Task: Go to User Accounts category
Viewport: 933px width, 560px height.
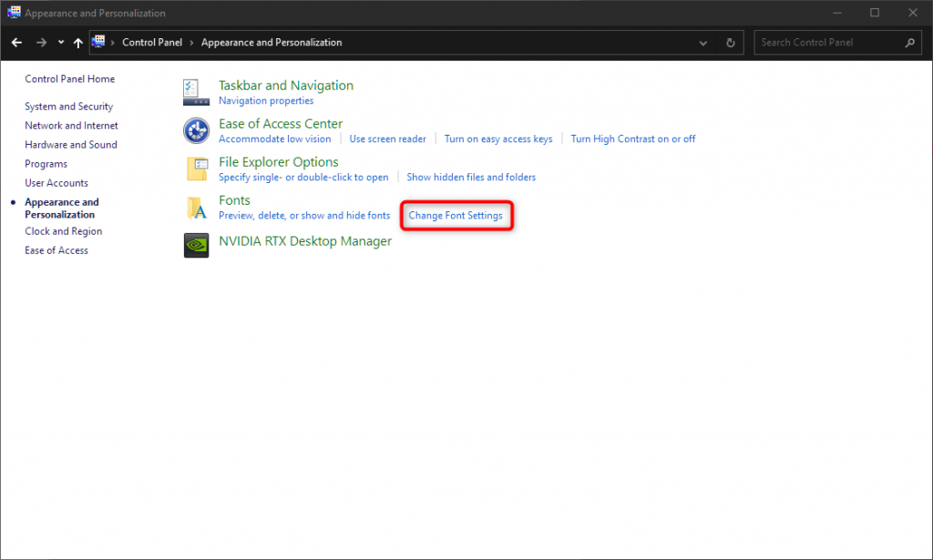Action: [56, 183]
